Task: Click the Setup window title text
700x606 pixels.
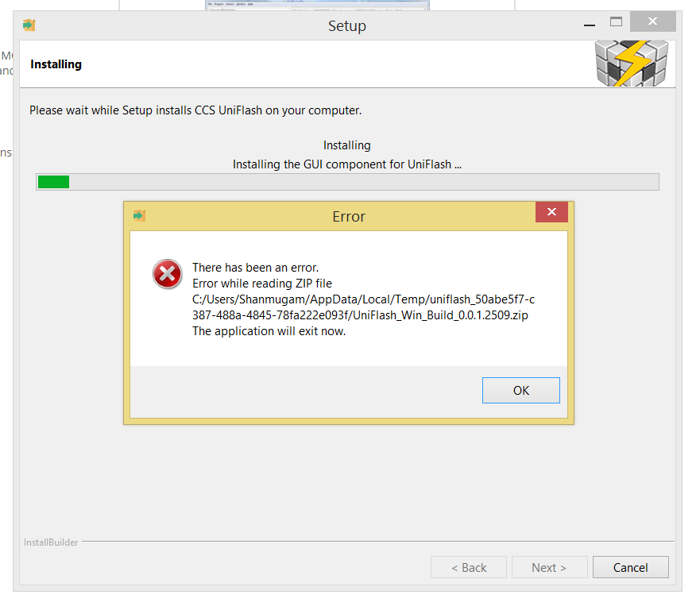Action: 347,26
